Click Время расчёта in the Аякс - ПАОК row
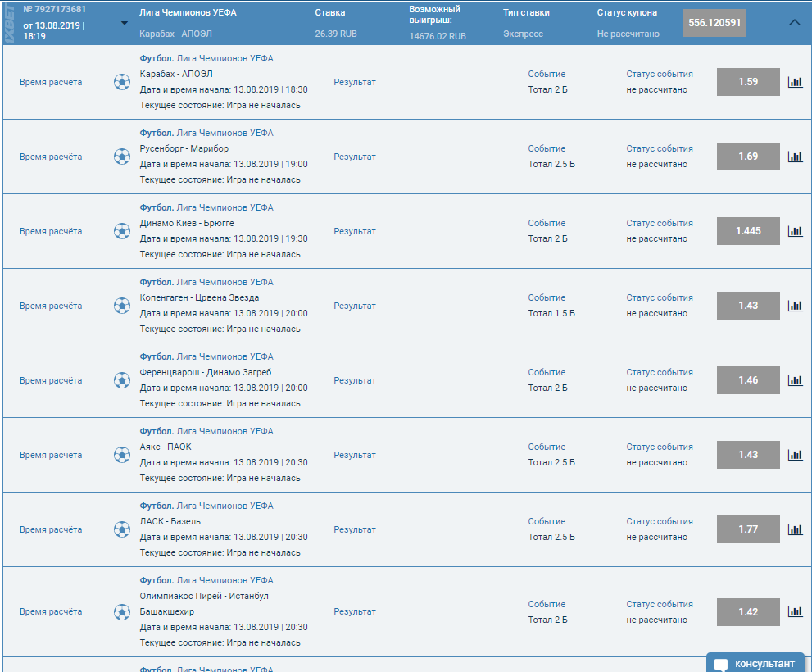Screen dimensions: 812x672 click(x=51, y=455)
